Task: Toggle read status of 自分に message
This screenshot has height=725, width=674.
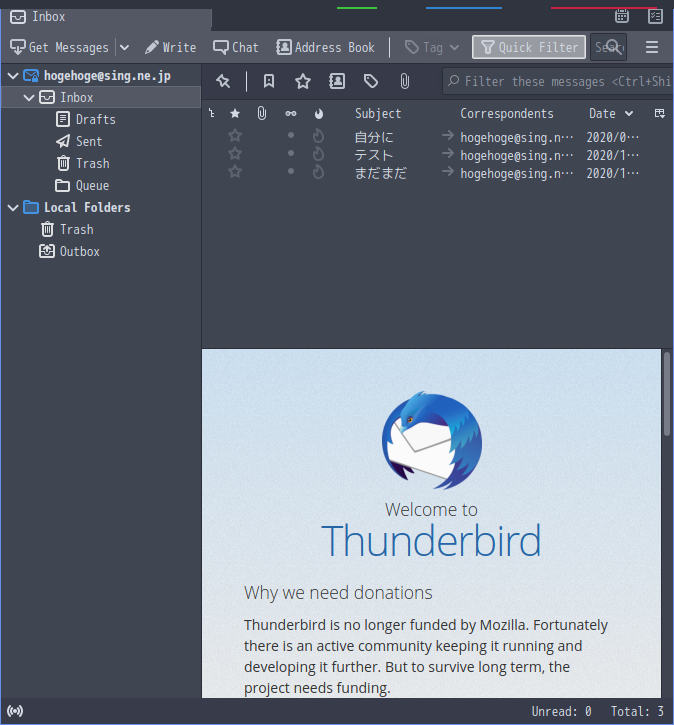Action: [x=291, y=135]
